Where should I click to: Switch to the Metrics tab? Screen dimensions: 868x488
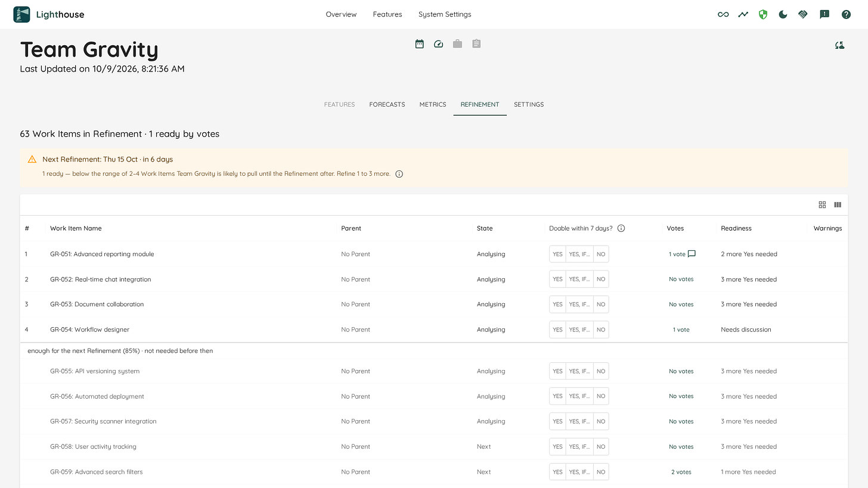coord(433,104)
